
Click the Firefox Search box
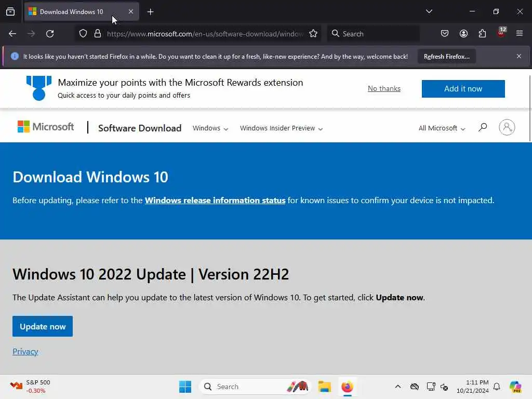point(373,34)
